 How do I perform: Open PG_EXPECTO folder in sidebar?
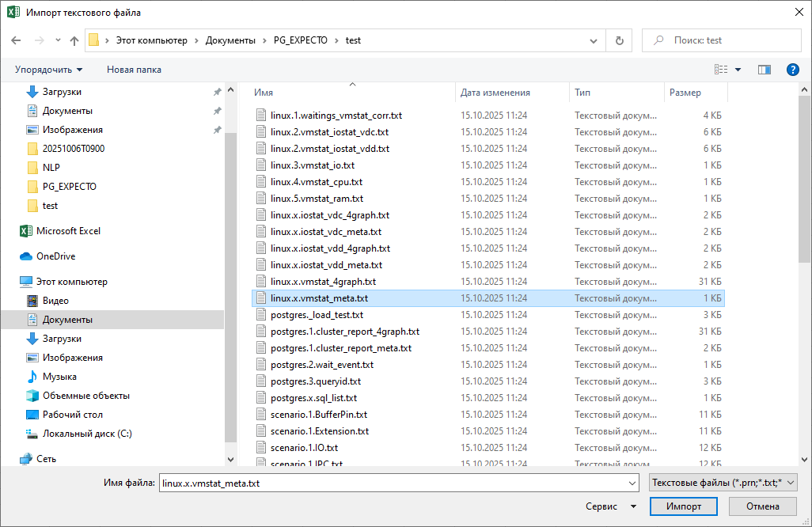tap(69, 187)
